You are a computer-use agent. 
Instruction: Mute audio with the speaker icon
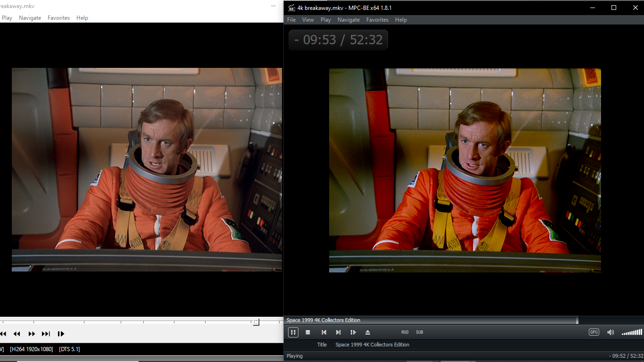611,332
